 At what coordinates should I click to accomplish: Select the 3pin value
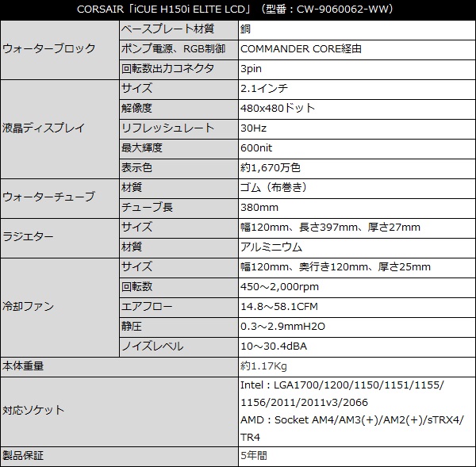pos(251,69)
